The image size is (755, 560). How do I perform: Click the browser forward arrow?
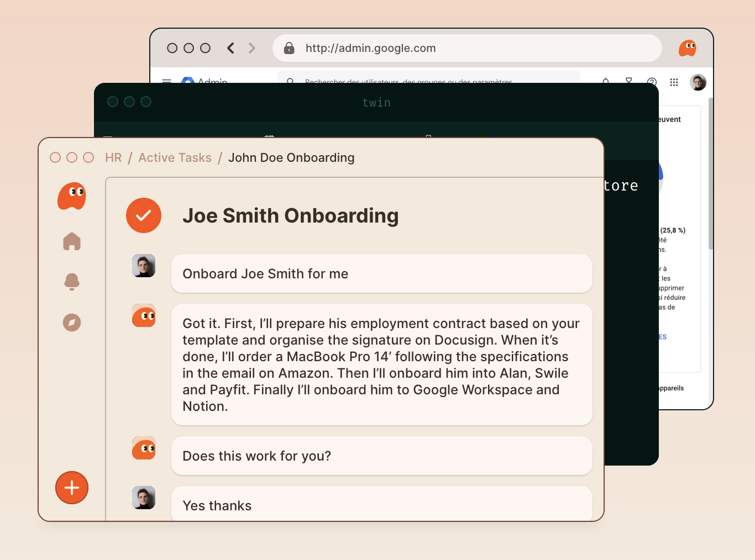tap(252, 48)
